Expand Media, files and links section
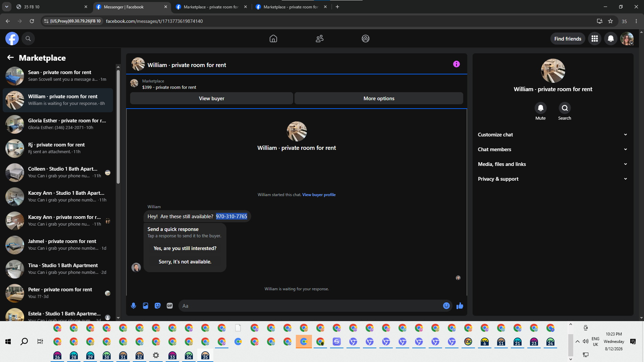 coord(553,164)
